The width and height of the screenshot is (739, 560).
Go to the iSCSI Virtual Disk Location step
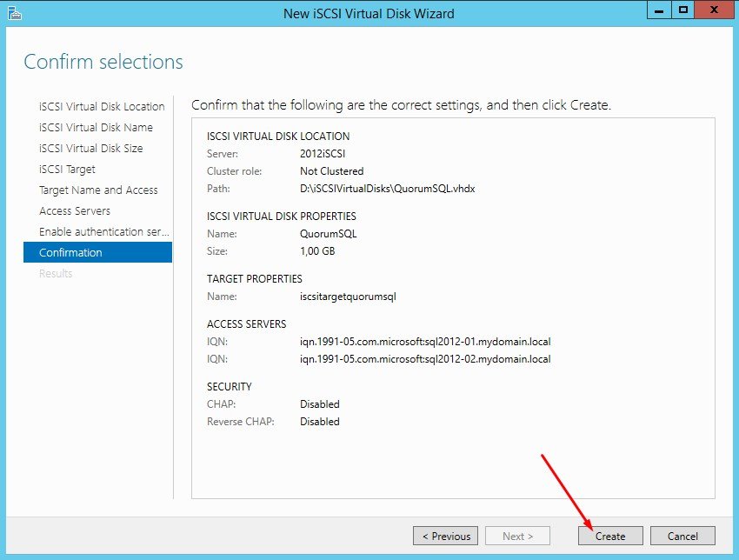click(x=102, y=106)
